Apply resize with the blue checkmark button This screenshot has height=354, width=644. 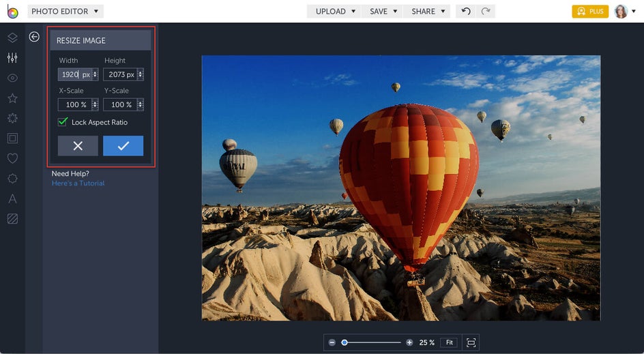[x=123, y=146]
